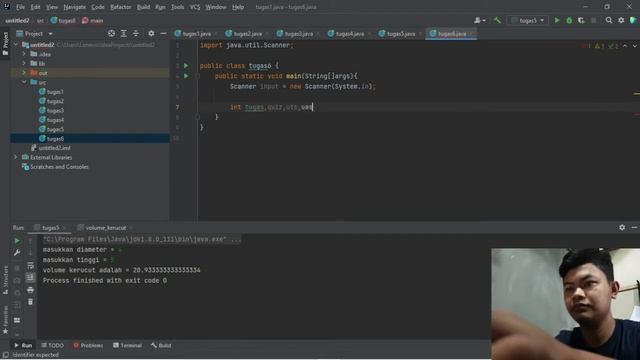Click breadcrumb main in navigation bar
Screen dimensions: 640x360
[x=92, y=20]
